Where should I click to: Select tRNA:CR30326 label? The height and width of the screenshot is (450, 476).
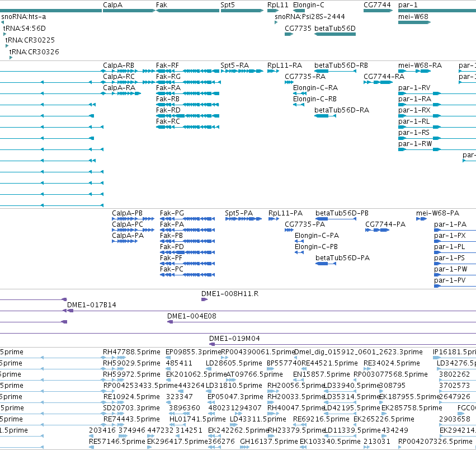(34, 52)
